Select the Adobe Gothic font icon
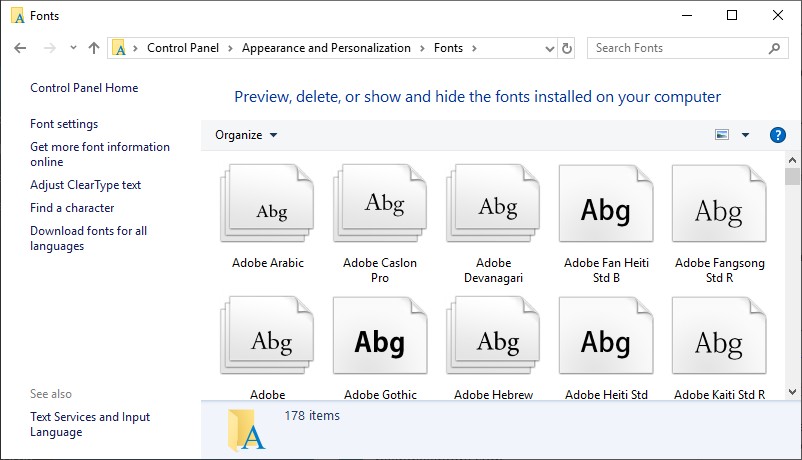The image size is (802, 460). tap(380, 335)
